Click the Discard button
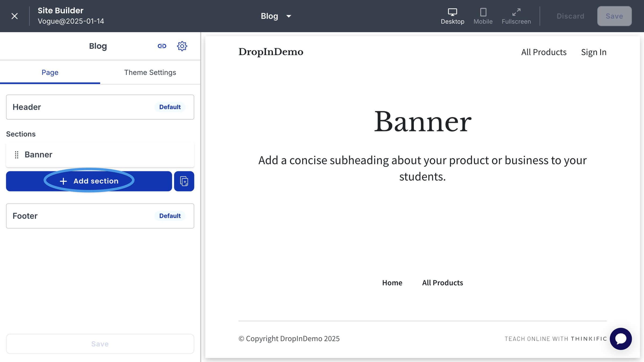The width and height of the screenshot is (644, 362). pos(570,16)
